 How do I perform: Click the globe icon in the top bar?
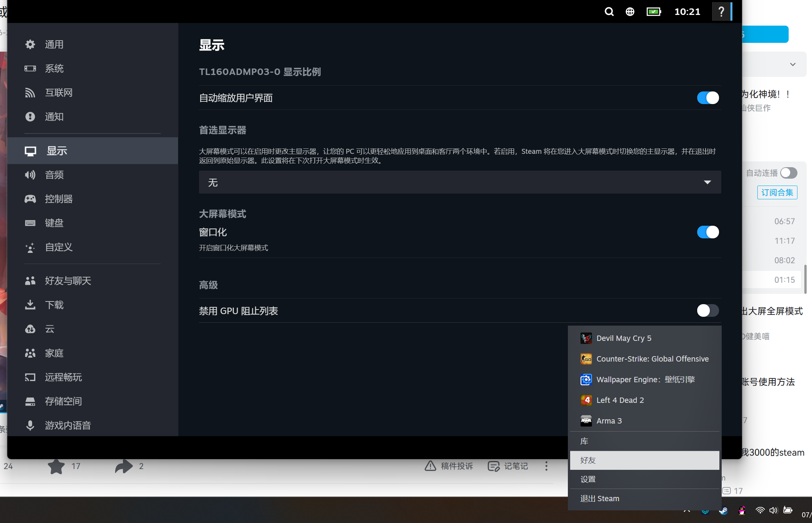pos(630,11)
